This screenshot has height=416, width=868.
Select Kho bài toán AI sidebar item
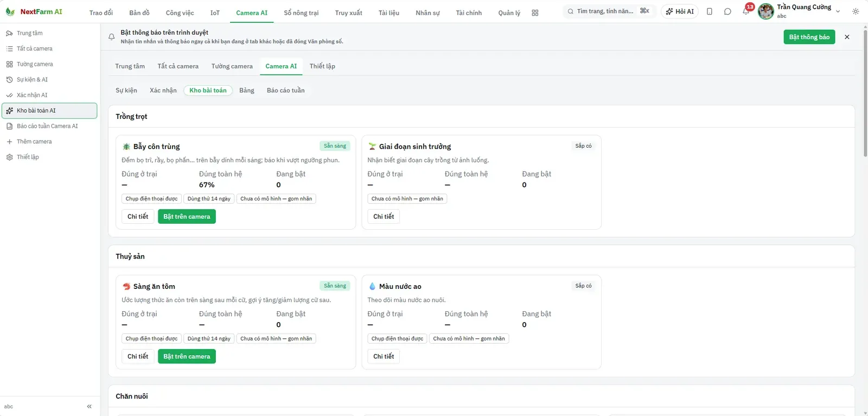click(50, 111)
